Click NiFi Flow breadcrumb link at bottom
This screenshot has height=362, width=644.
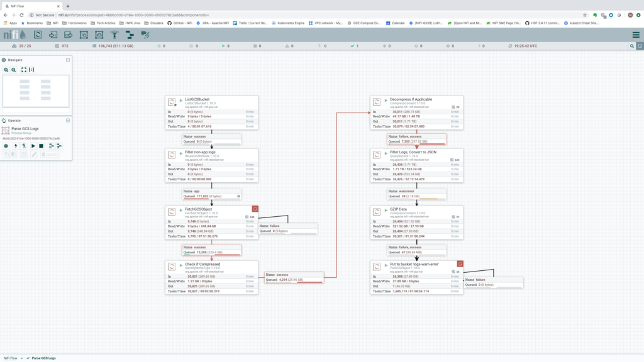point(11,358)
